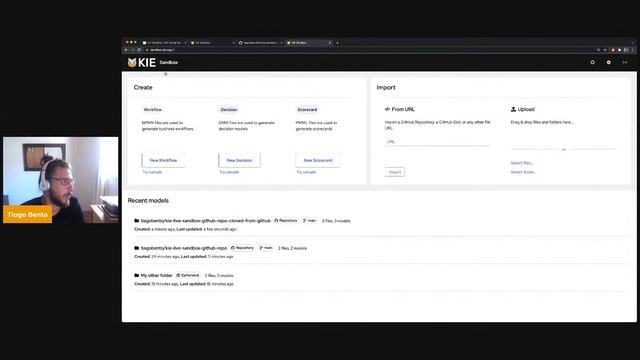This screenshot has width=640, height=360.
Task: Click the GitHub icon in KIE header
Action: [x=593, y=62]
